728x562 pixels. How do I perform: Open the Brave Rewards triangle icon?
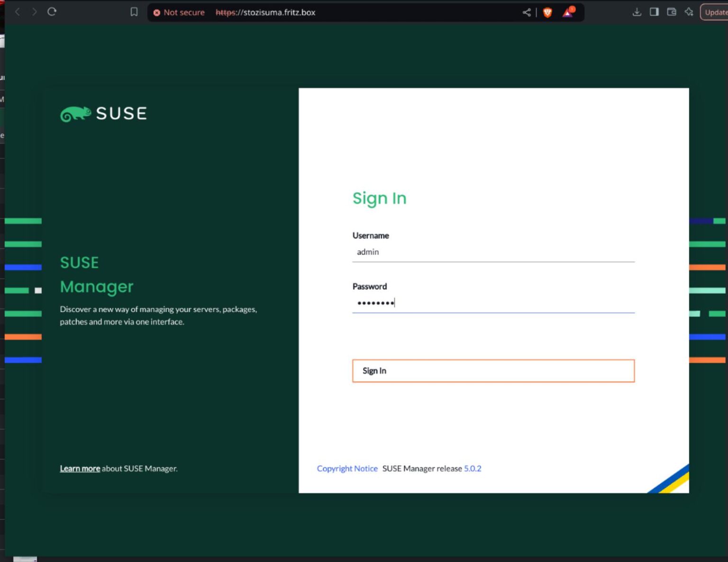click(568, 12)
